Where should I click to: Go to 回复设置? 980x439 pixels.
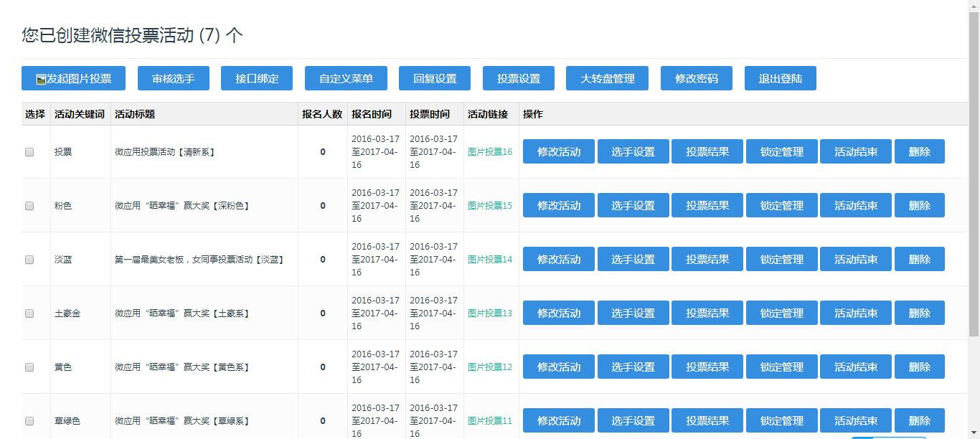(435, 78)
